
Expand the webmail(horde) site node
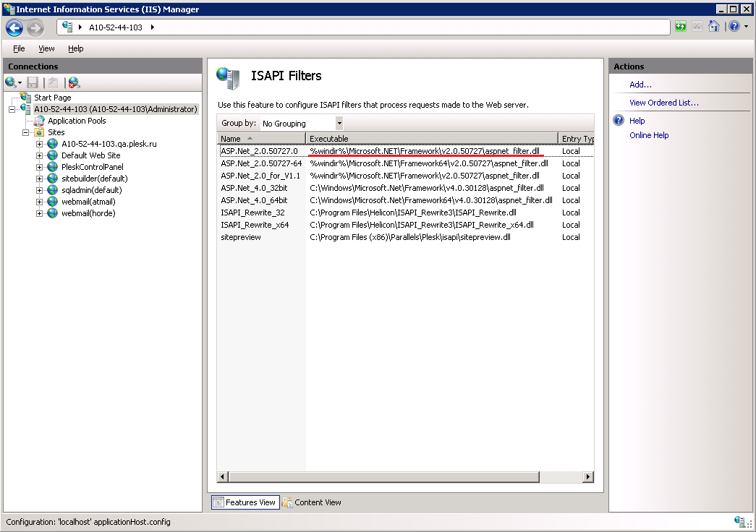coord(40,213)
